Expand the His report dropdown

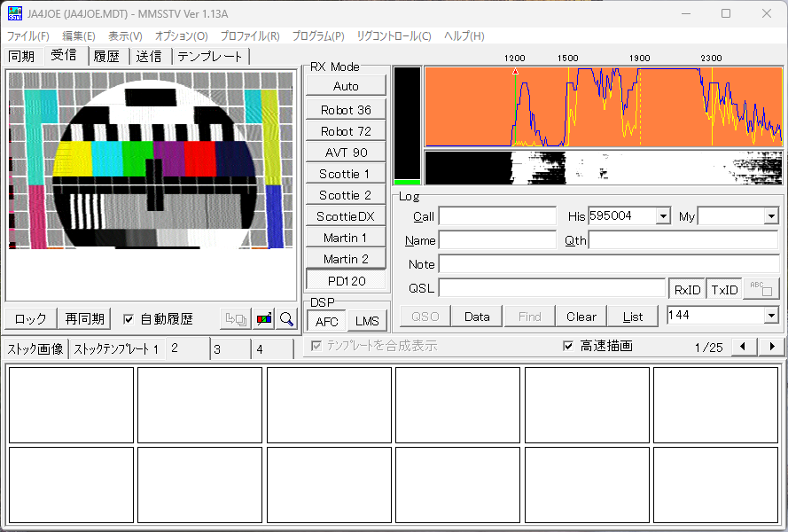coord(663,216)
